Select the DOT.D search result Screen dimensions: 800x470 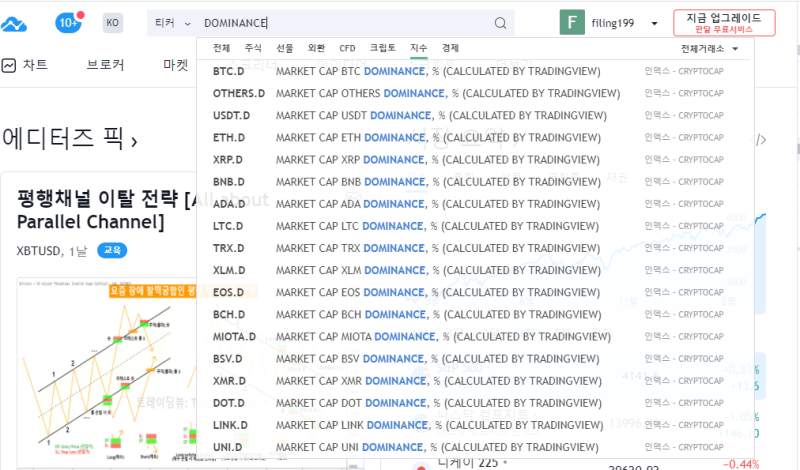point(474,403)
